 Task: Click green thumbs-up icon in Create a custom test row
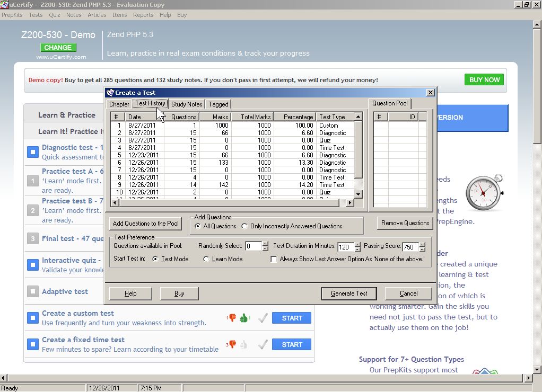pyautogui.click(x=244, y=317)
